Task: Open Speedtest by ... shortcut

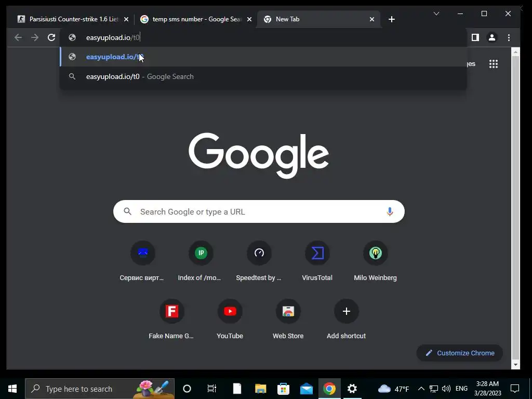Action: [x=259, y=261]
